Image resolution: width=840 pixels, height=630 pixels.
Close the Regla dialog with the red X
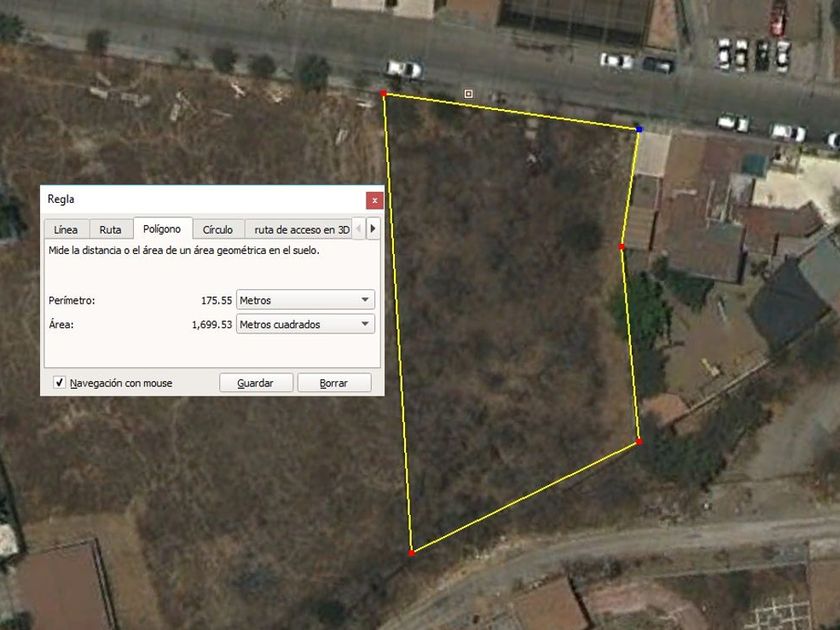[x=374, y=200]
